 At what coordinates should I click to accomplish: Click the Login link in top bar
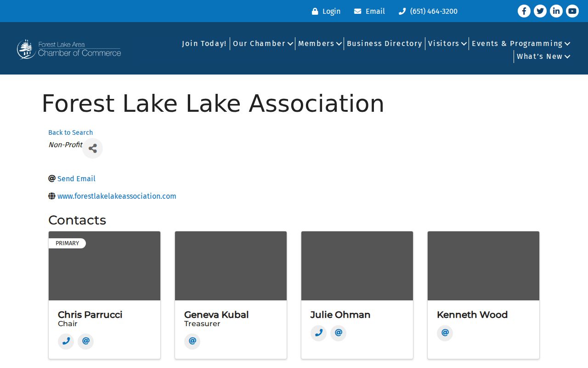(x=331, y=11)
